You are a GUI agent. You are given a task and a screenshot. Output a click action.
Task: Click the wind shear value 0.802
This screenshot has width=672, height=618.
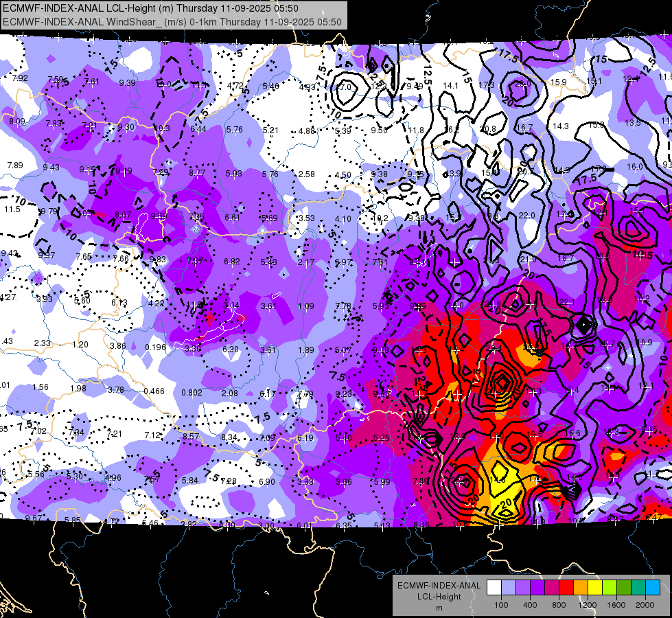pos(192,392)
